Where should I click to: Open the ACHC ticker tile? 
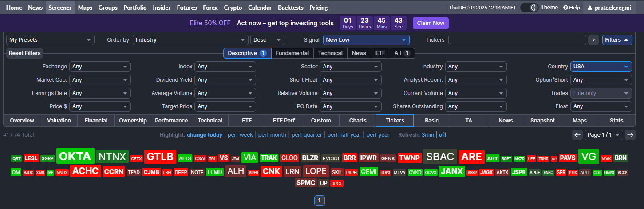tap(86, 171)
